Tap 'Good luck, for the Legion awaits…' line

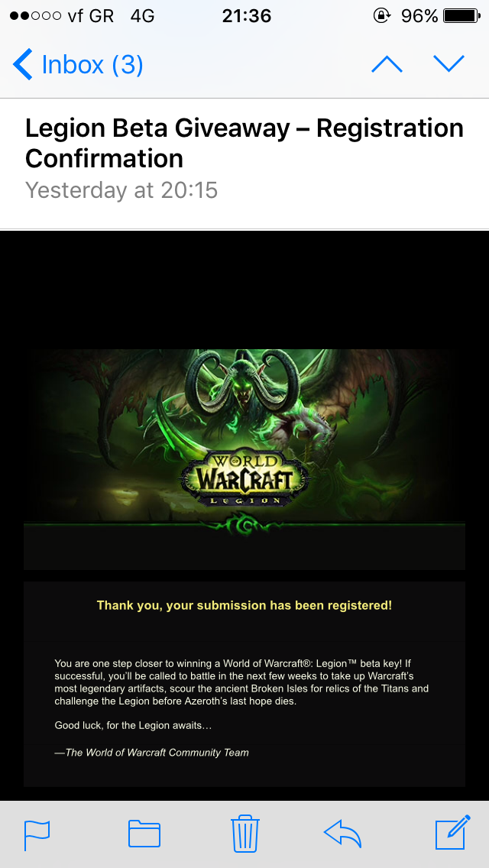coord(133,725)
